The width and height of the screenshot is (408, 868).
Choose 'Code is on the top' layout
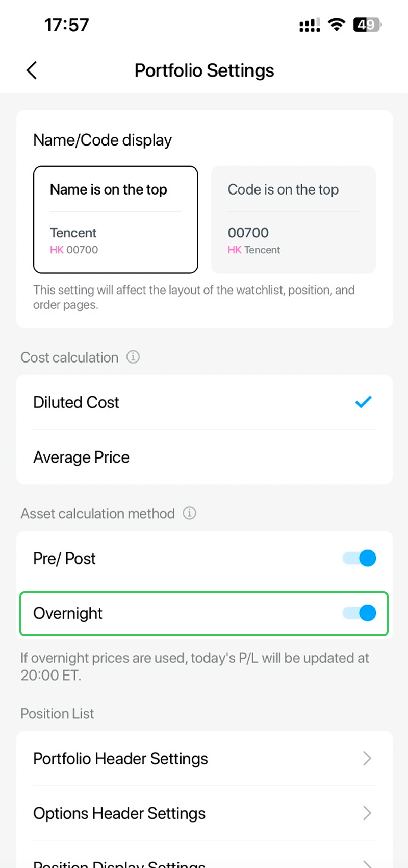tap(293, 220)
